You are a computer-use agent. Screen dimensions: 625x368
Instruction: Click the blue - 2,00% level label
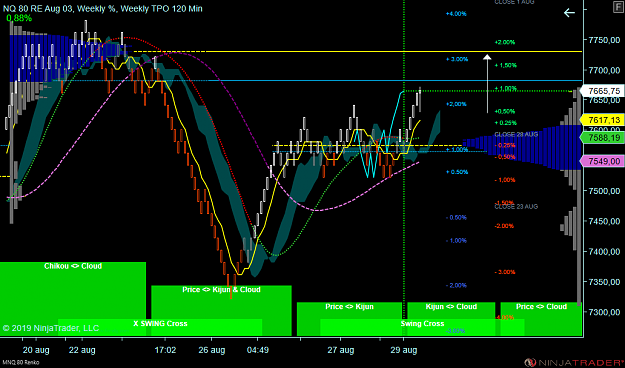pyautogui.click(x=456, y=285)
